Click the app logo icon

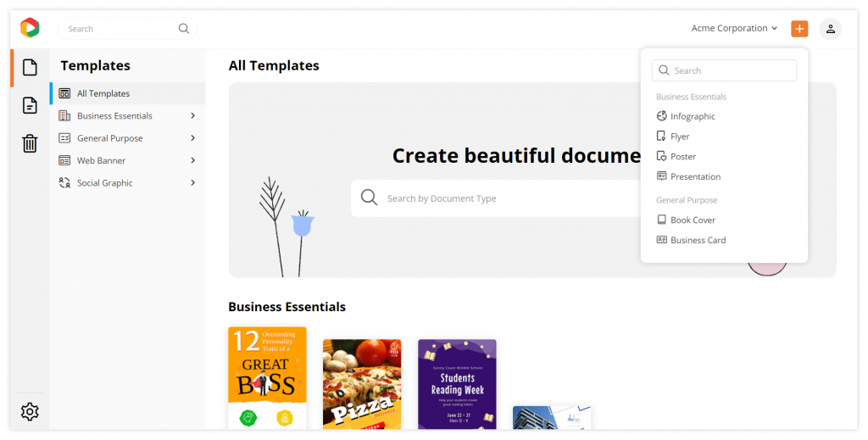[30, 28]
